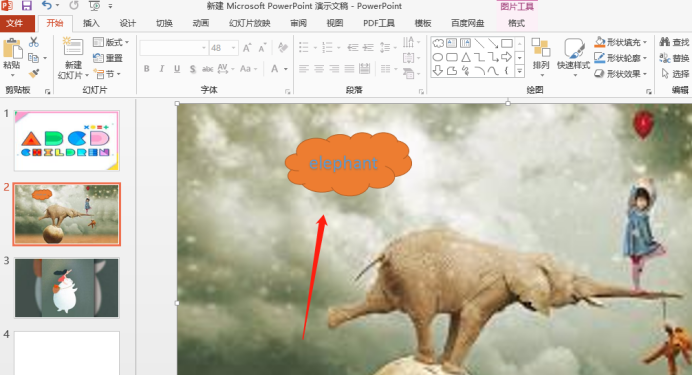Image resolution: width=693 pixels, height=375 pixels.
Task: Open font group dialog launcher
Action: (x=288, y=92)
